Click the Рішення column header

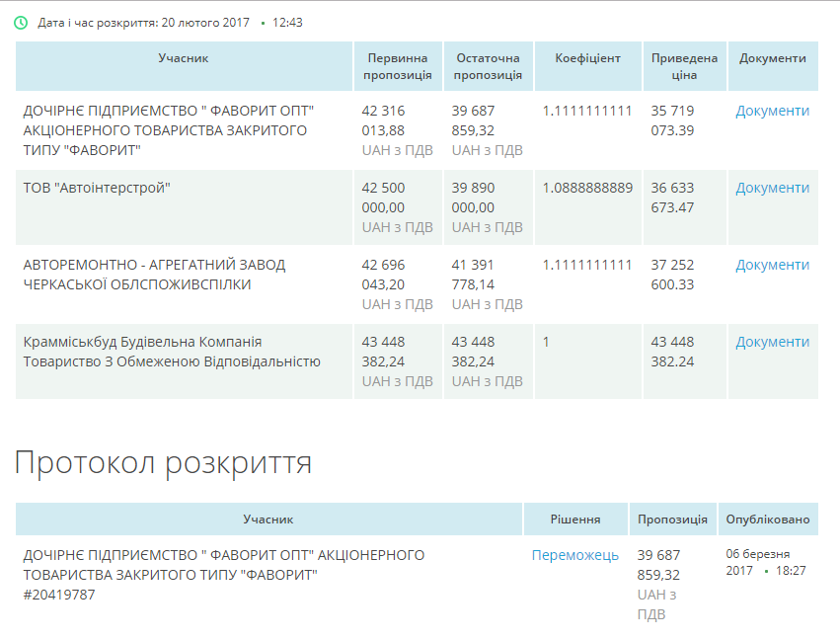[x=575, y=519]
